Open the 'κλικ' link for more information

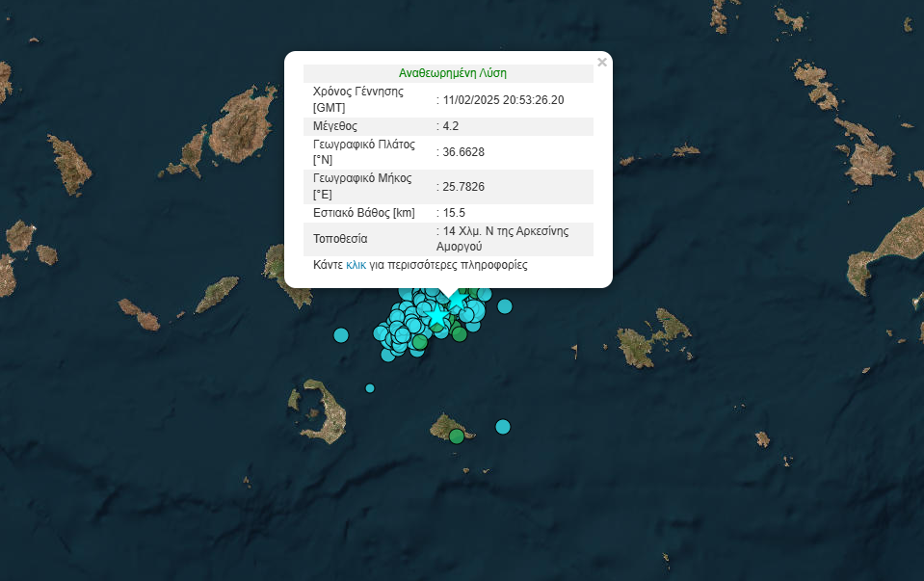click(356, 264)
